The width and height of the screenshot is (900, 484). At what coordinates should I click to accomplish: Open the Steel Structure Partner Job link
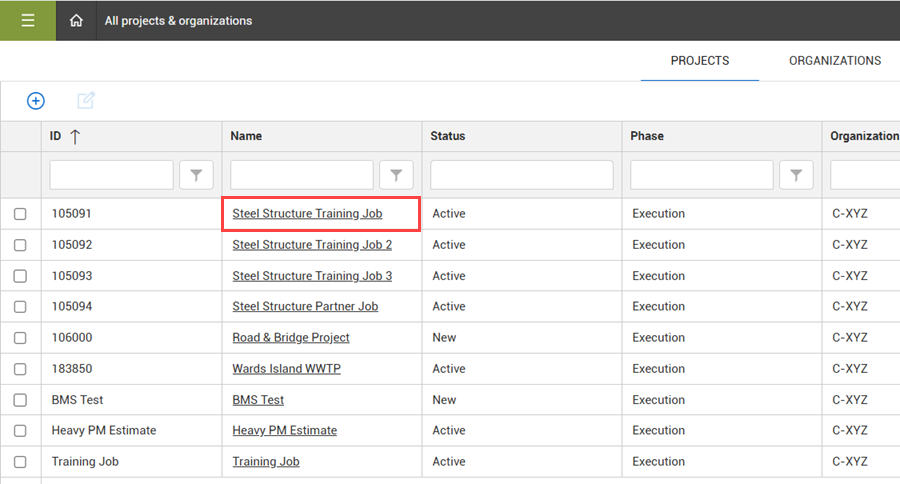305,307
